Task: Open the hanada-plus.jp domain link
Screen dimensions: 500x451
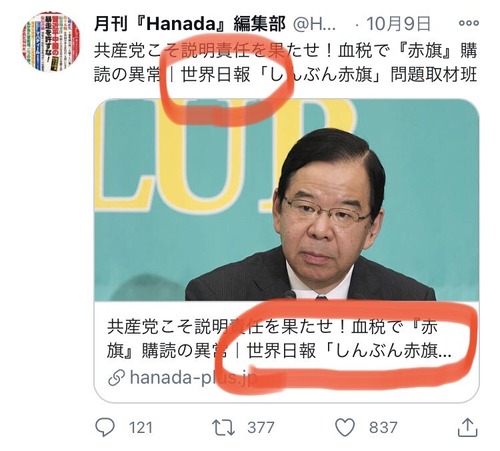Action: click(x=193, y=378)
